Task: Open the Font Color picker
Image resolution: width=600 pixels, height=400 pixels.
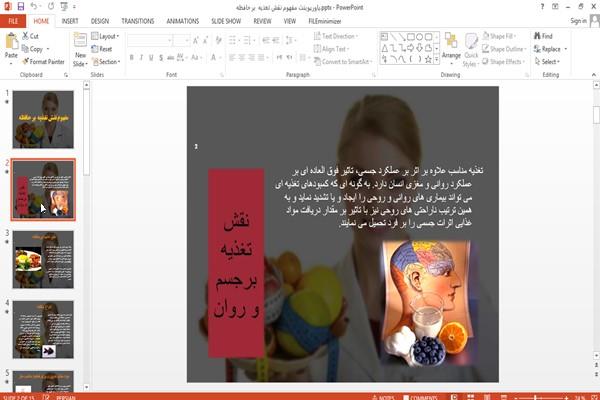Action: [214, 57]
